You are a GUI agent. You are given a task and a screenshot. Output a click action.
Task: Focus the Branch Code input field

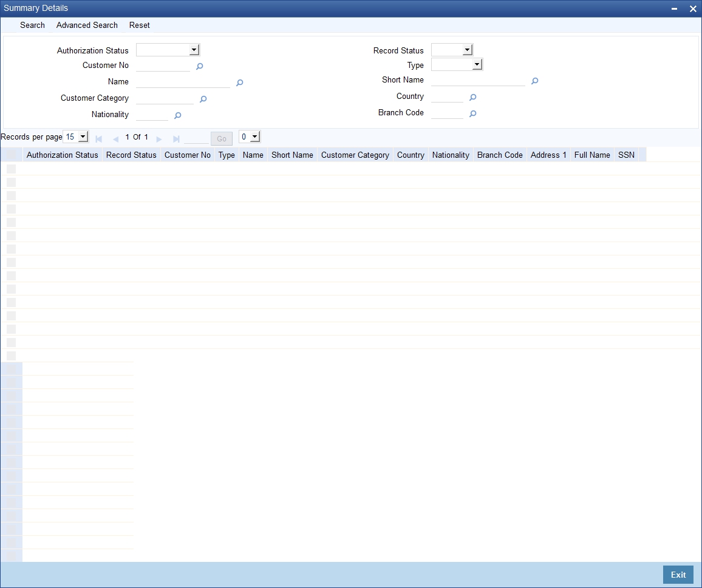pos(448,113)
